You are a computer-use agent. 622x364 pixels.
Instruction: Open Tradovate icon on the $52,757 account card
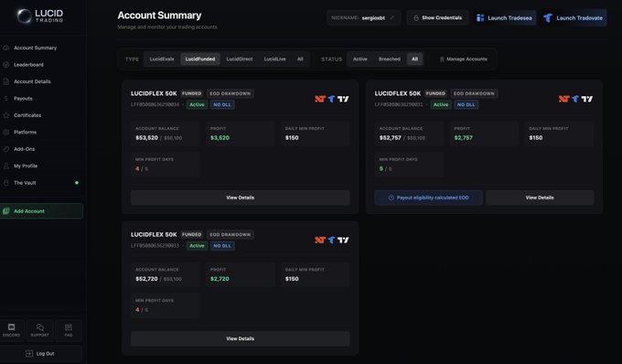(x=575, y=99)
